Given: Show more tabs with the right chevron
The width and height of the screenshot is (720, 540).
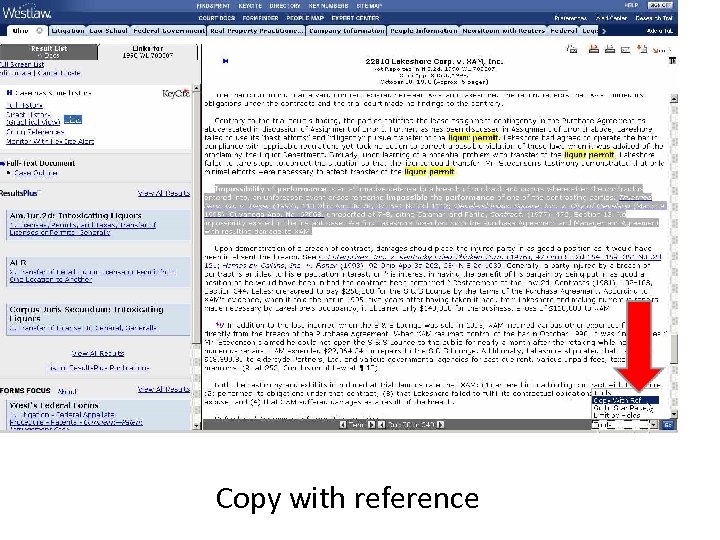Looking at the screenshot, I should pos(604,31).
